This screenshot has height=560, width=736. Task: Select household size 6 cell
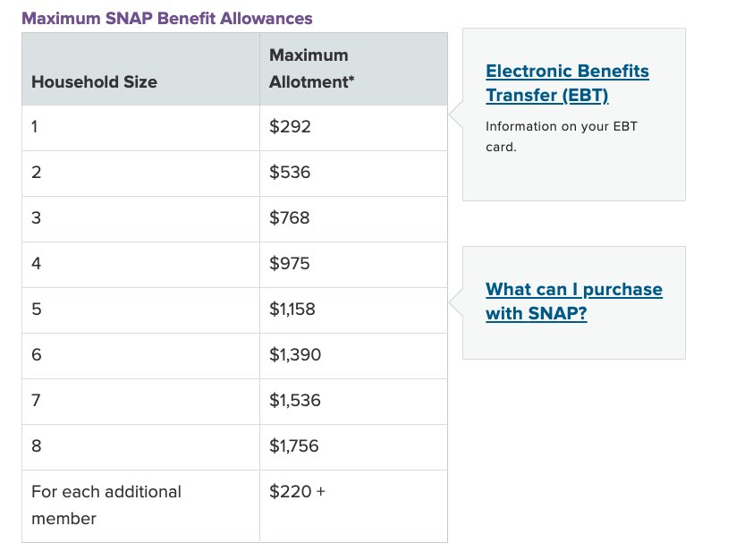coord(36,355)
